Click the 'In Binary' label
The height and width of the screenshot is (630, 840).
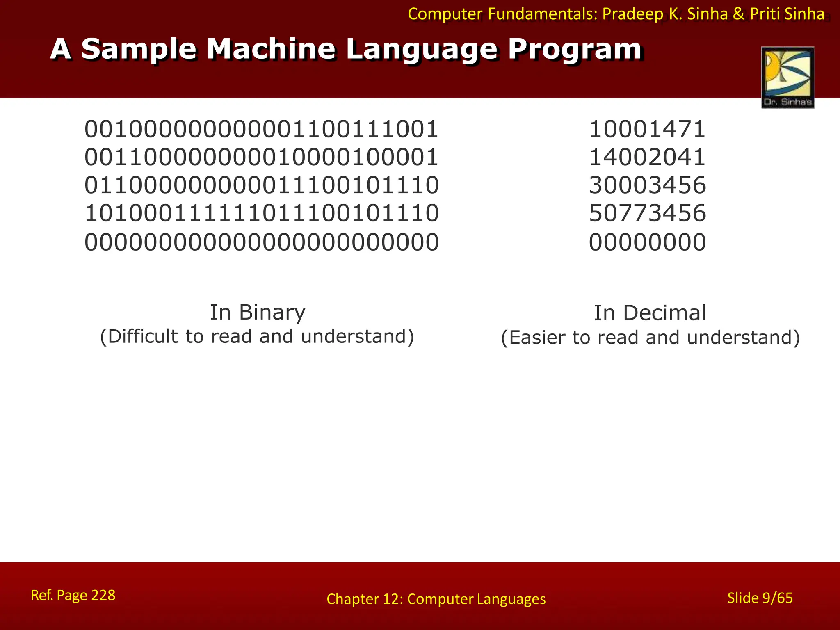coord(258,313)
